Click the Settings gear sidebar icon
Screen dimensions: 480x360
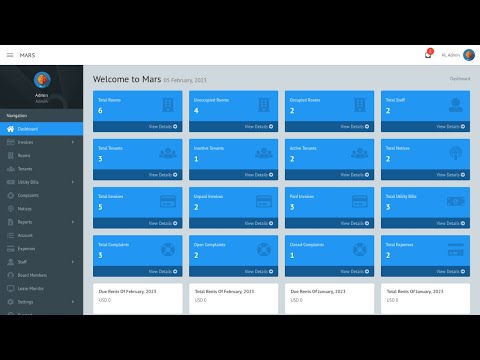11,302
